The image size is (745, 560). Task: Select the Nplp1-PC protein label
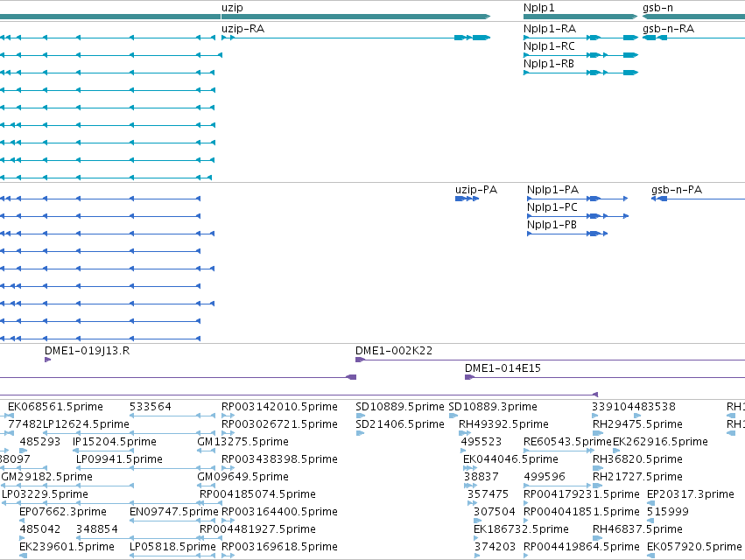[552, 207]
